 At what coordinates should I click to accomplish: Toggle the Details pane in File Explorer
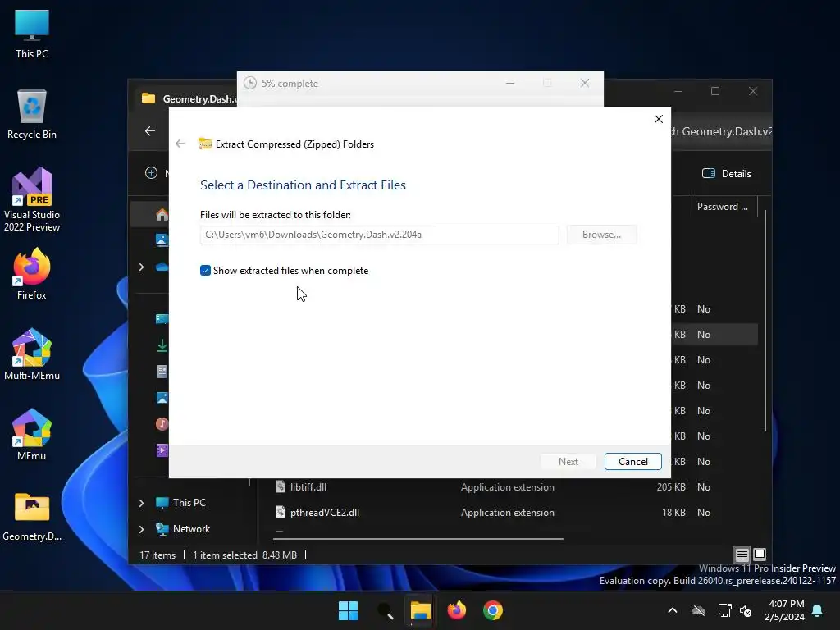click(x=727, y=174)
